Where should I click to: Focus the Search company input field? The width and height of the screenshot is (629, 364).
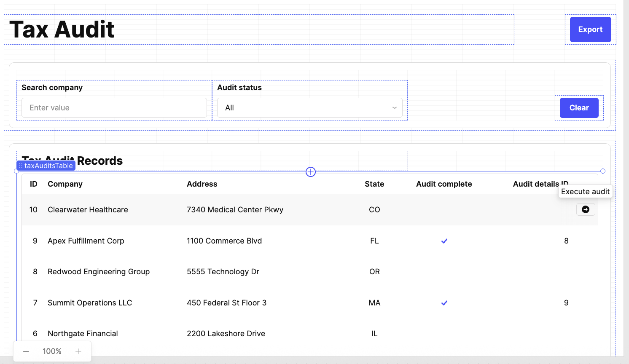click(x=114, y=108)
